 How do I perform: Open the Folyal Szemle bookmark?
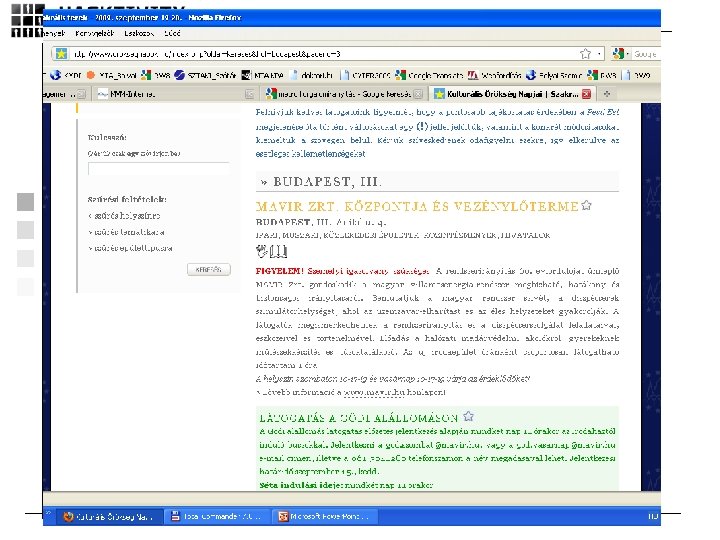pos(554,75)
